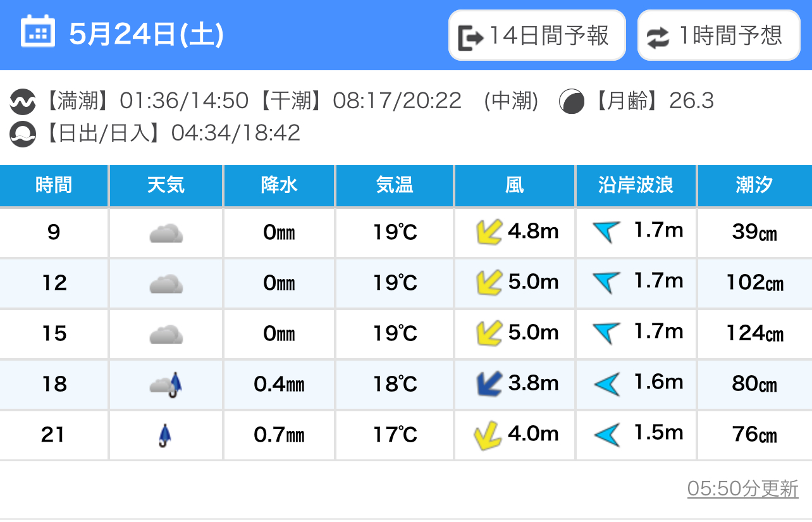Image resolution: width=812 pixels, height=522 pixels.
Task: Click the sunrise icon beside 日出/日入
Action: (23, 134)
